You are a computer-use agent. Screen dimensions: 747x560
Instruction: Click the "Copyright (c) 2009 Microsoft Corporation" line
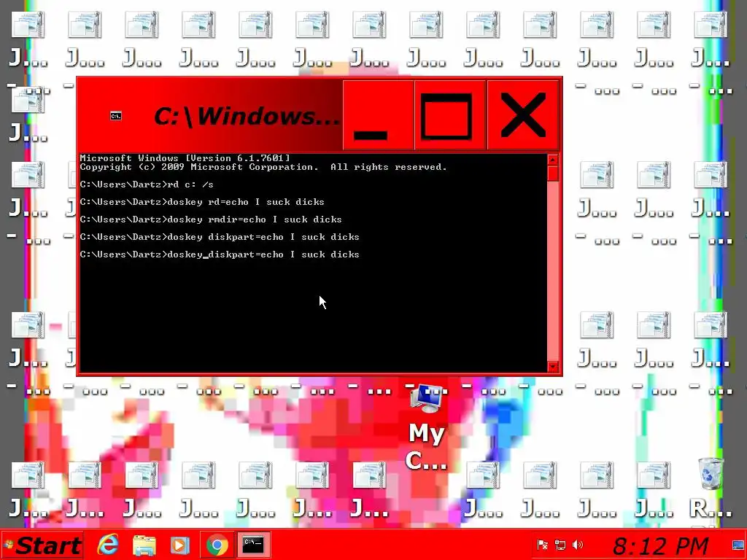(x=263, y=167)
